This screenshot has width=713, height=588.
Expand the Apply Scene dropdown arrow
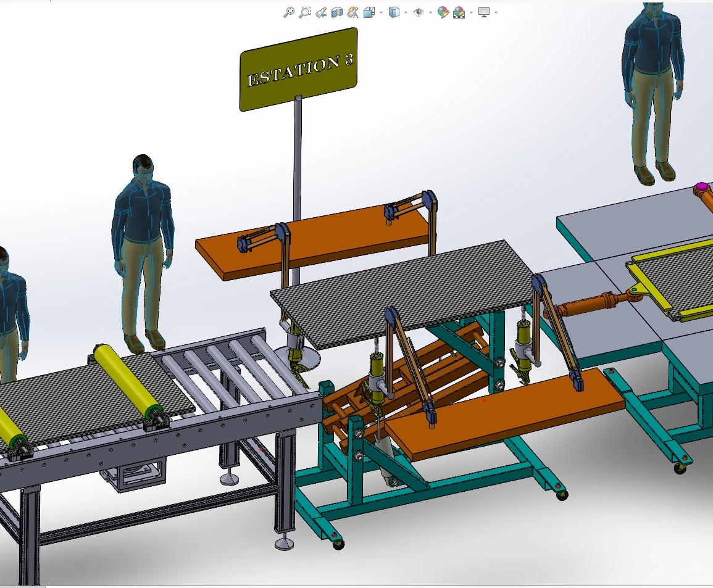pyautogui.click(x=472, y=13)
